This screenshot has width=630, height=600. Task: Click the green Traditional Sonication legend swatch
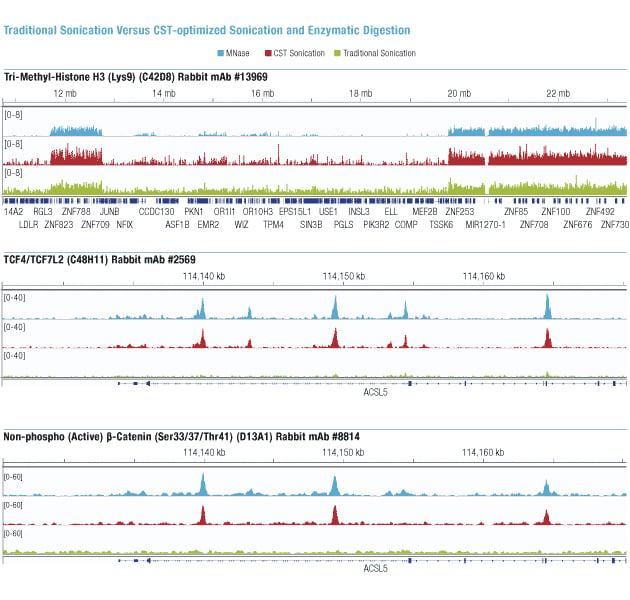(338, 53)
